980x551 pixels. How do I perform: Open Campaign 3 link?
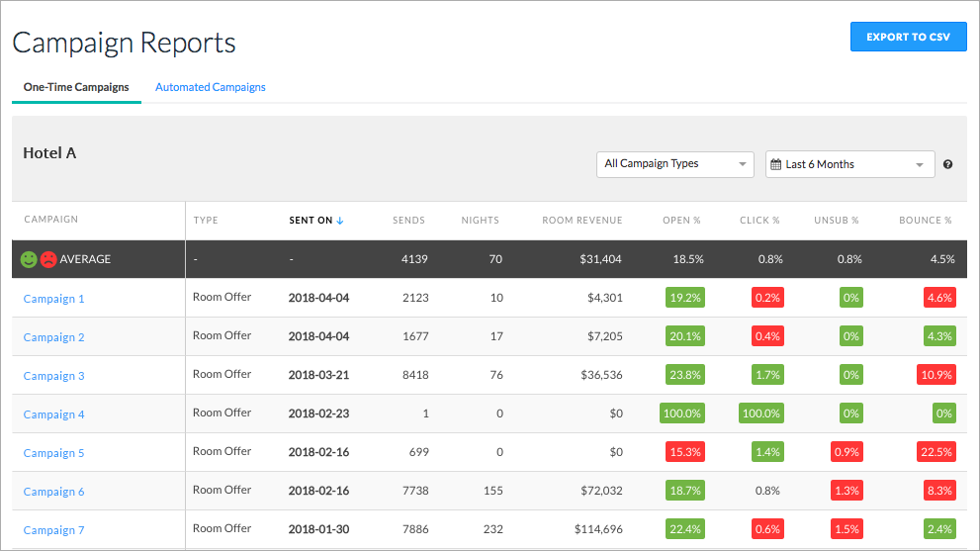(x=53, y=376)
